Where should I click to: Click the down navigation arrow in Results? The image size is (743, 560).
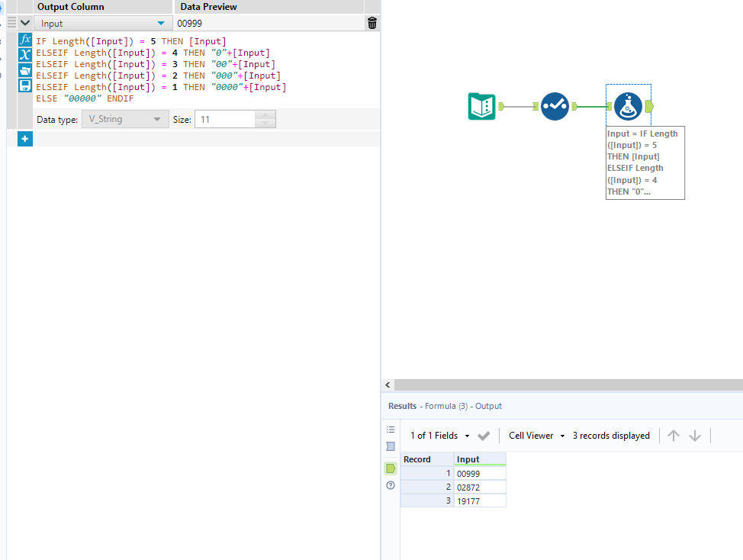(x=695, y=435)
